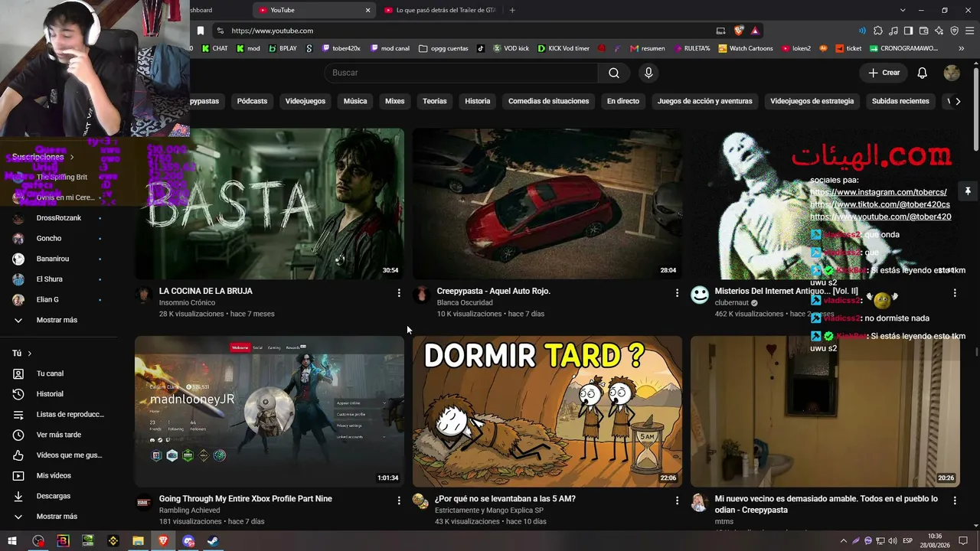This screenshot has height=551, width=980.
Task: Open Tu canal from the sidebar
Action: click(50, 373)
